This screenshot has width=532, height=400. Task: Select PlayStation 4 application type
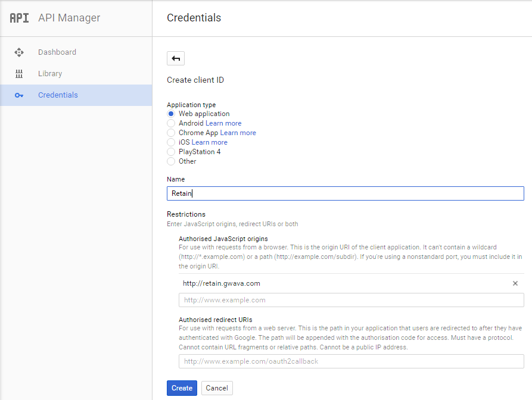pyautogui.click(x=171, y=152)
